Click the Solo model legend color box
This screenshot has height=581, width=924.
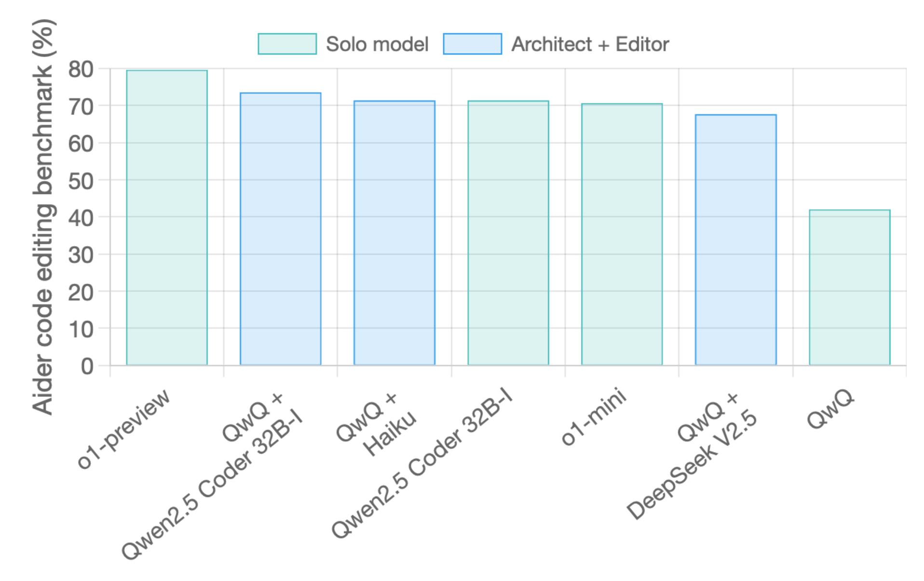click(287, 44)
